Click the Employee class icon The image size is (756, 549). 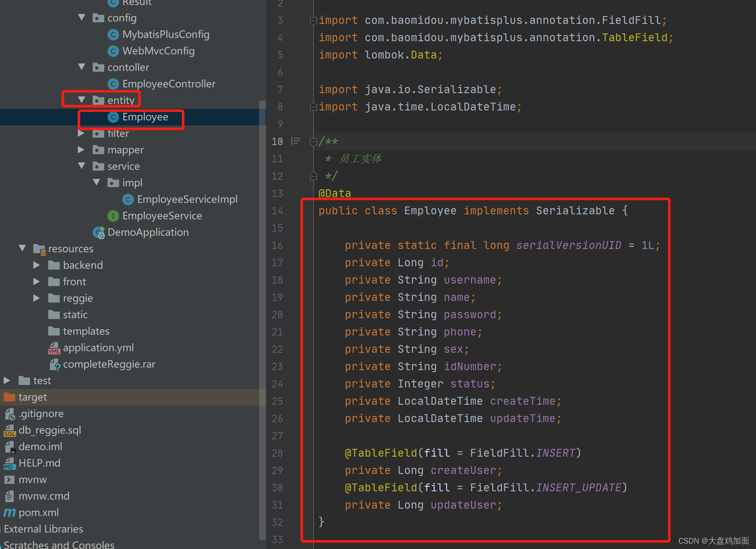coord(113,117)
